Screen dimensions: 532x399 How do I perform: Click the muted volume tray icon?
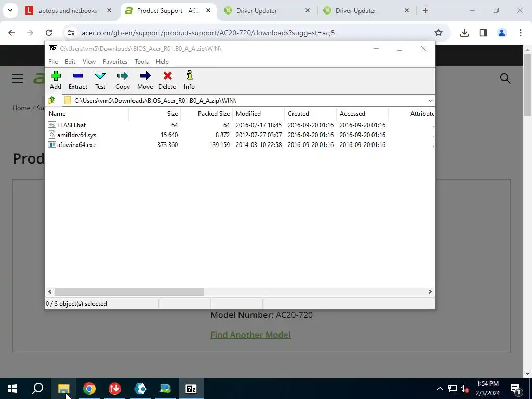464,389
